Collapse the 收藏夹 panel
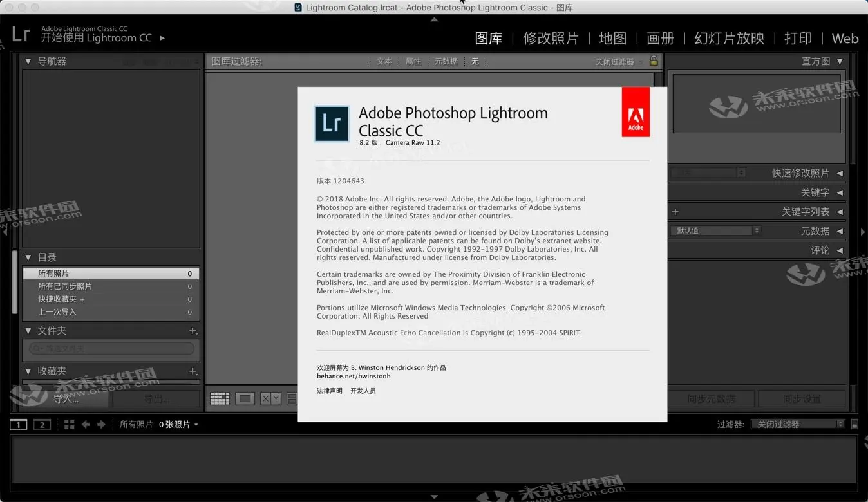 click(x=28, y=371)
